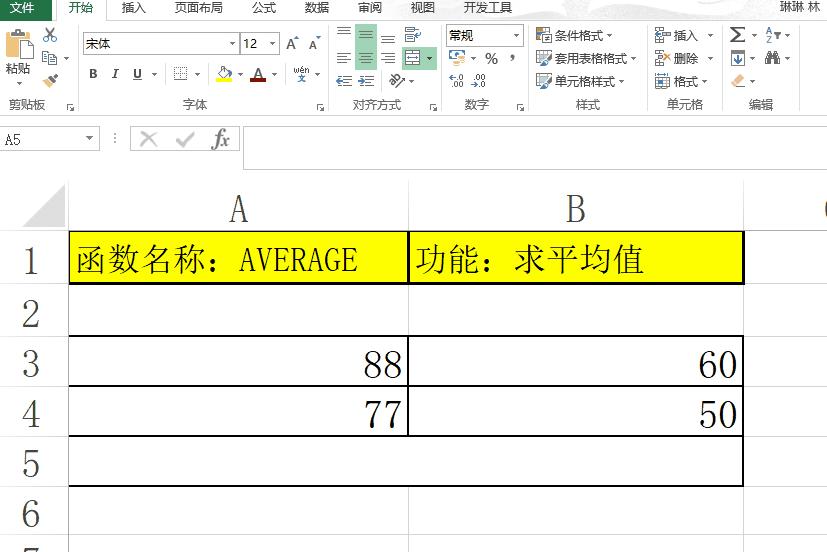Click the AutoSum sigma icon
The width and height of the screenshot is (827, 552).
[737, 35]
